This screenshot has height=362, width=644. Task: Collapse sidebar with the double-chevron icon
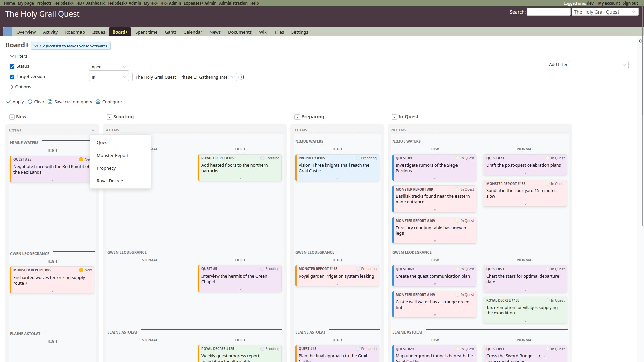click(x=640, y=41)
